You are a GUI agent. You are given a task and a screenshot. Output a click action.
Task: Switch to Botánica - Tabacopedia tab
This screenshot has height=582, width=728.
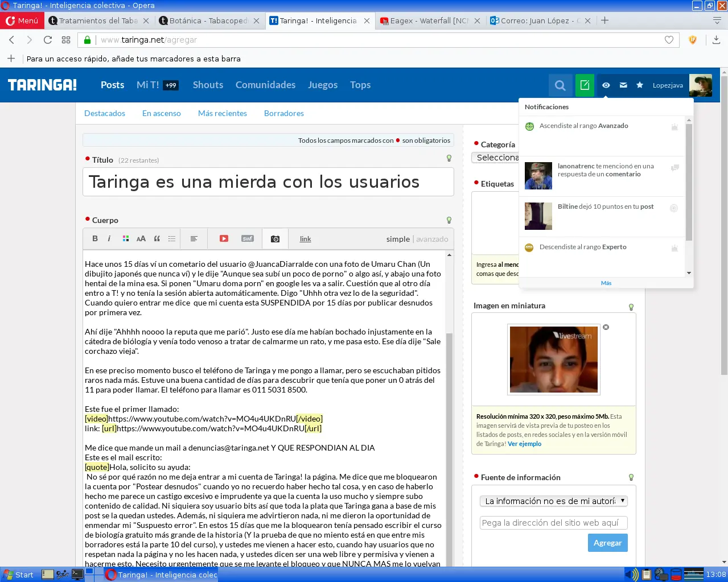208,20
